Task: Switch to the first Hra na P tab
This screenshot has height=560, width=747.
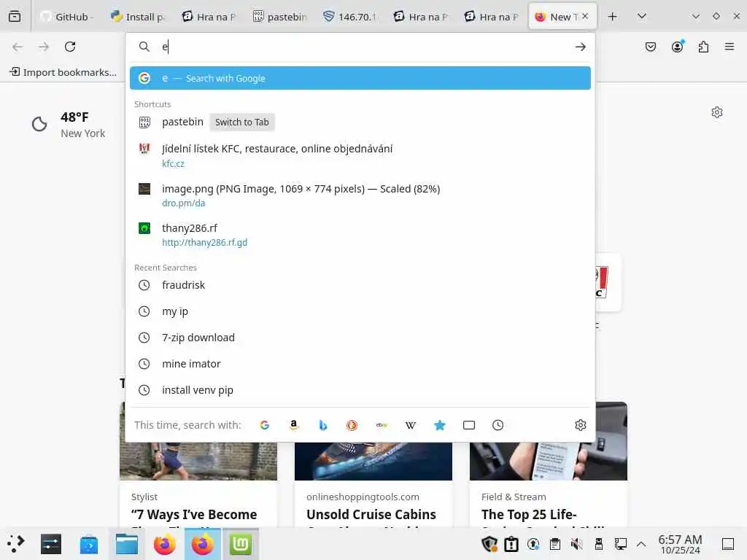Action: coord(209,17)
